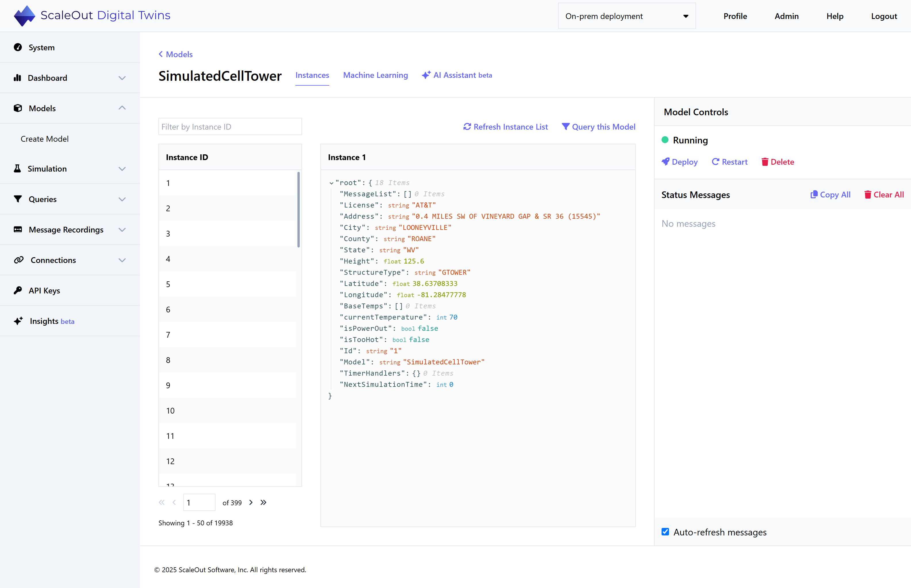Click the Refresh Instance List circular arrows icon

coord(467,127)
